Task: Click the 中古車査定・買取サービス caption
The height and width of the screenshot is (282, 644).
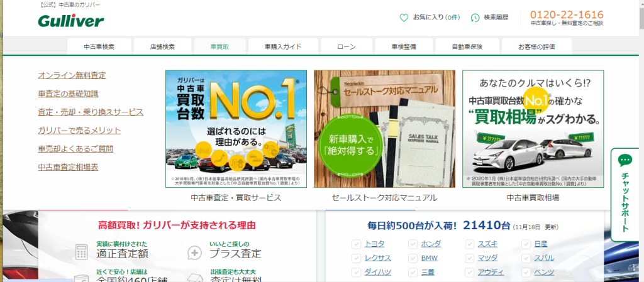Action: point(236,198)
